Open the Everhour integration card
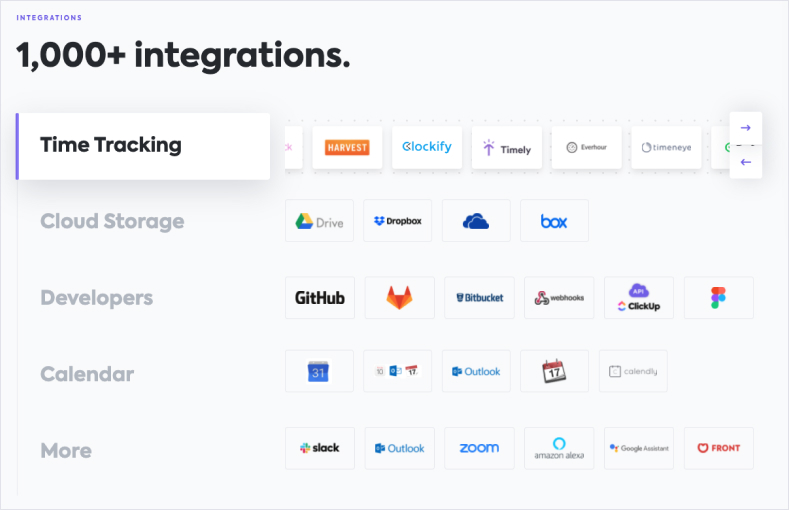The image size is (789, 510). pos(587,147)
